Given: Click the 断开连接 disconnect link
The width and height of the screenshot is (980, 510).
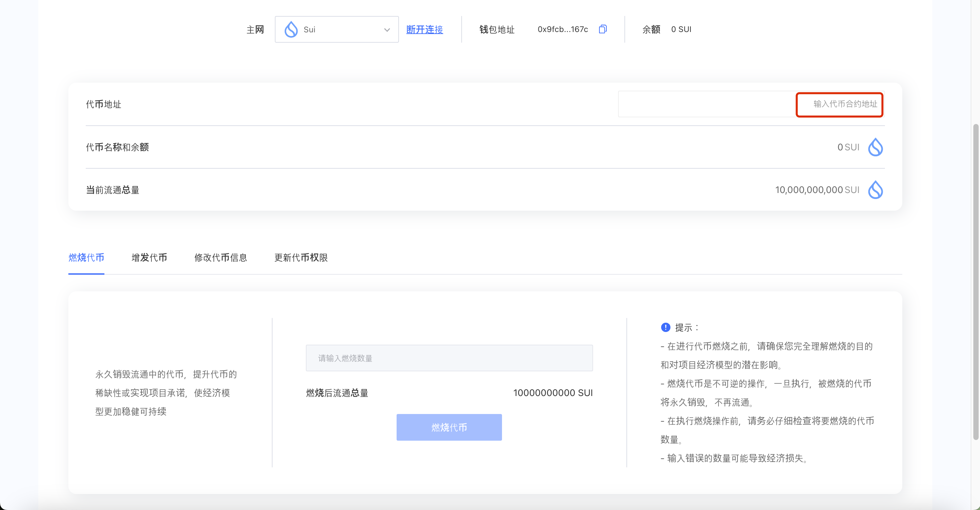Looking at the screenshot, I should (x=424, y=29).
